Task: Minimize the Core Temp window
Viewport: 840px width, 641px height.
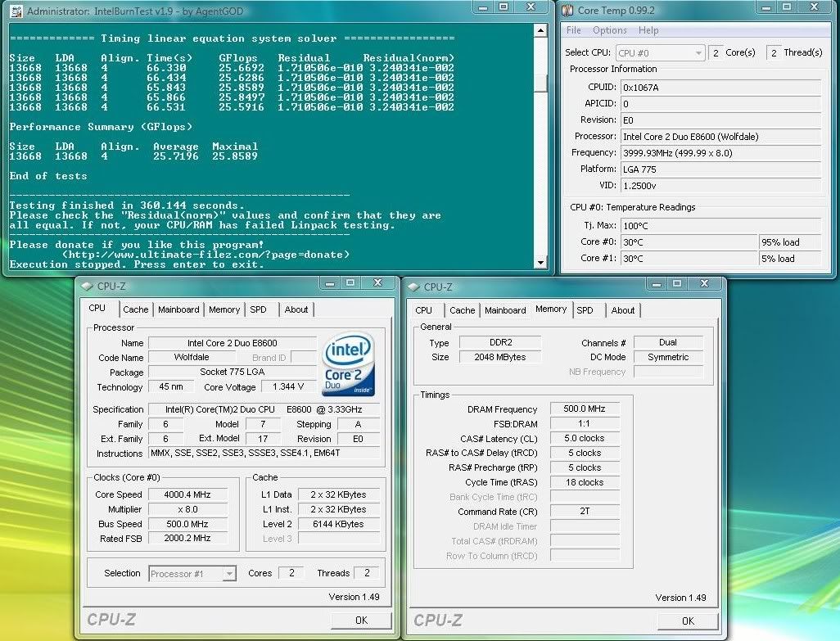Action: [x=766, y=7]
